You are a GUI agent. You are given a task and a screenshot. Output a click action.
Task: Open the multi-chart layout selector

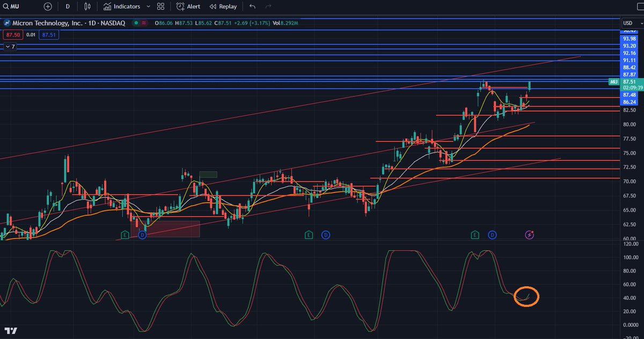click(x=159, y=7)
